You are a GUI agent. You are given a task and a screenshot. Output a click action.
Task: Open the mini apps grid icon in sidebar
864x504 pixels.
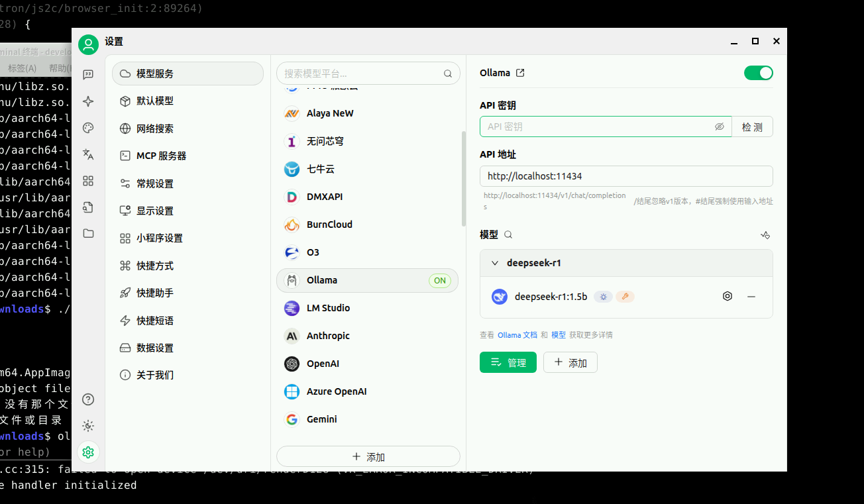click(88, 181)
